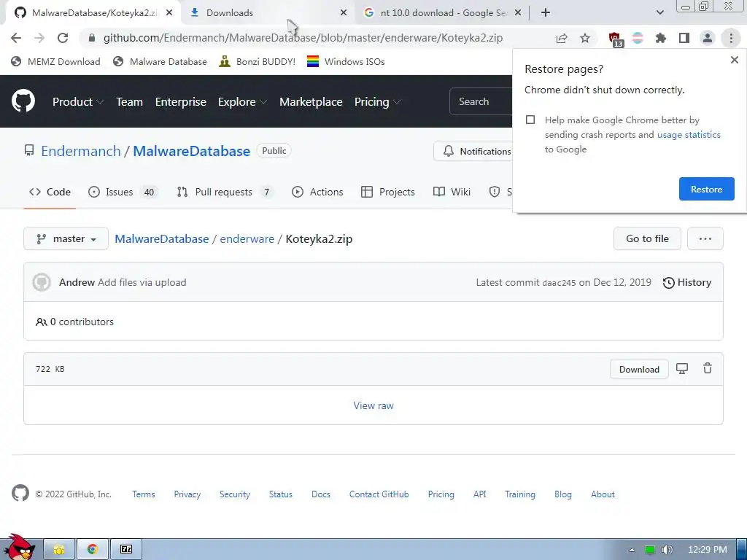Select the Code repository tab

coord(50,192)
